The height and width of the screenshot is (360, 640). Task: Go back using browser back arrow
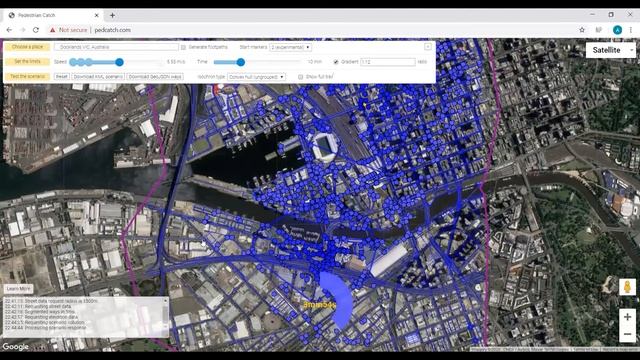click(x=9, y=30)
